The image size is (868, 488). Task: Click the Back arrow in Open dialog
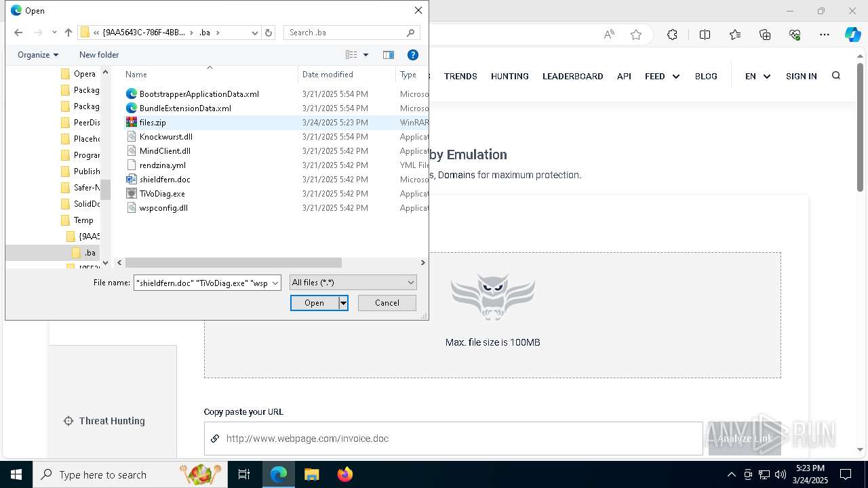pyautogui.click(x=18, y=33)
